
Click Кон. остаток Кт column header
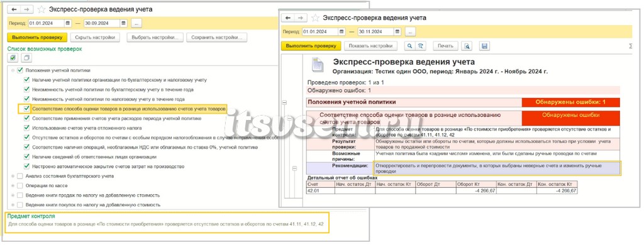coord(557,184)
